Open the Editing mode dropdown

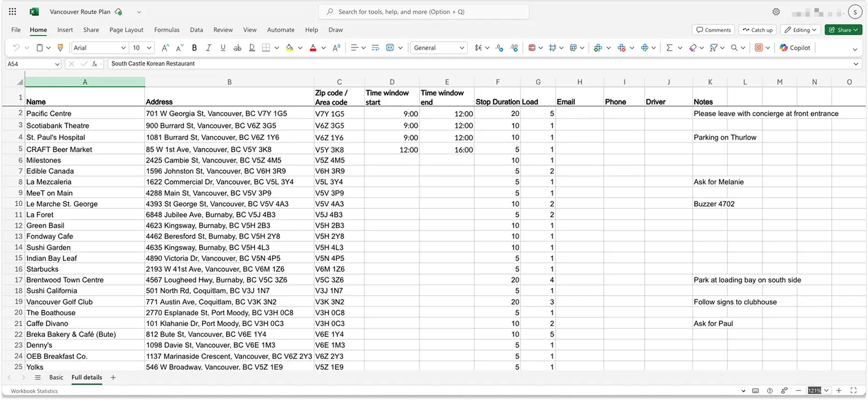point(801,30)
